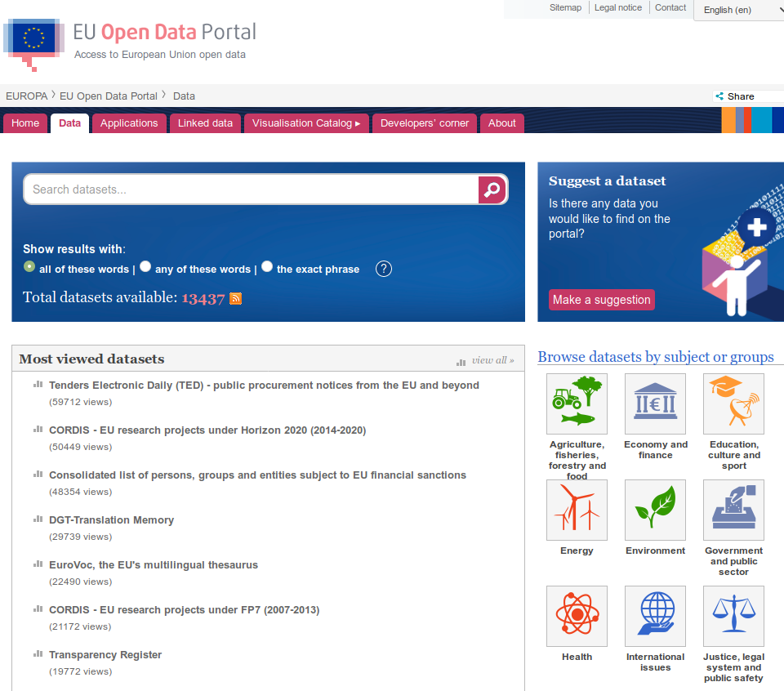Click the Health label text

[577, 657]
